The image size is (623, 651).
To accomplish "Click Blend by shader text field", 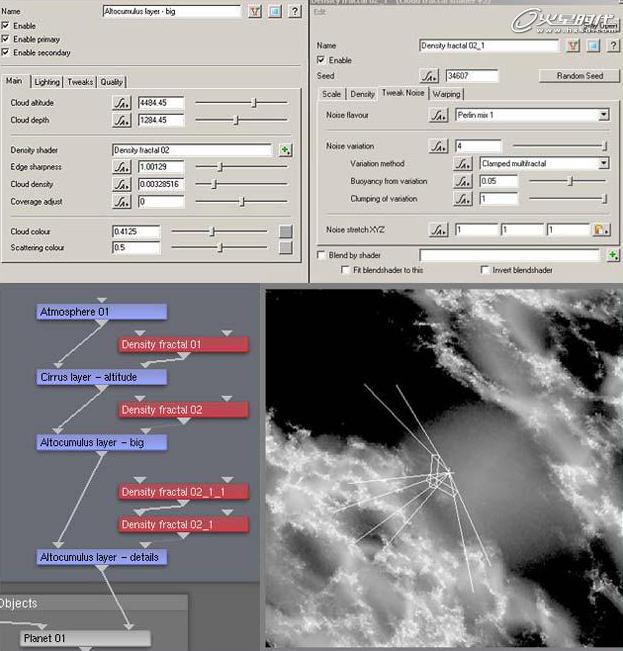I will [510, 255].
